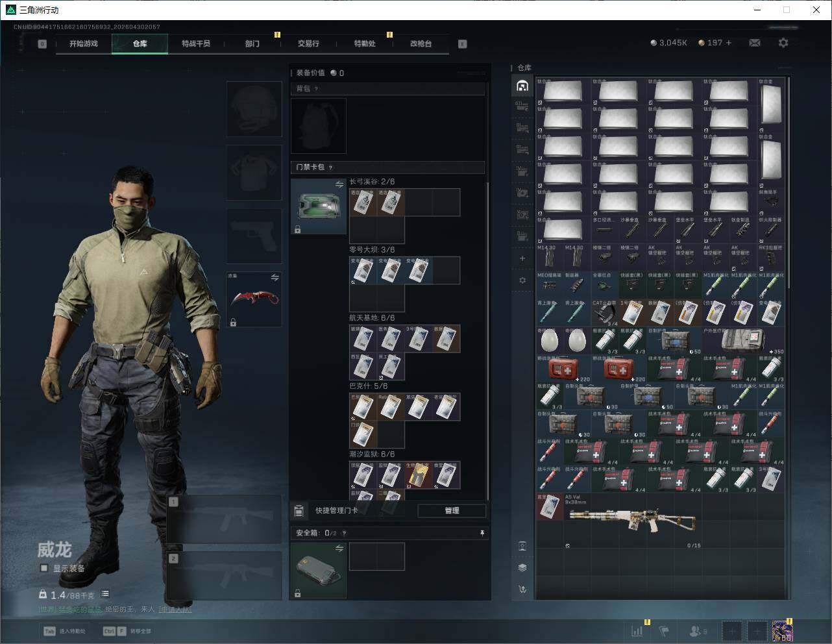Swap the melee knife via its arrows icon
This screenshot has width=832, height=644.
275,278
